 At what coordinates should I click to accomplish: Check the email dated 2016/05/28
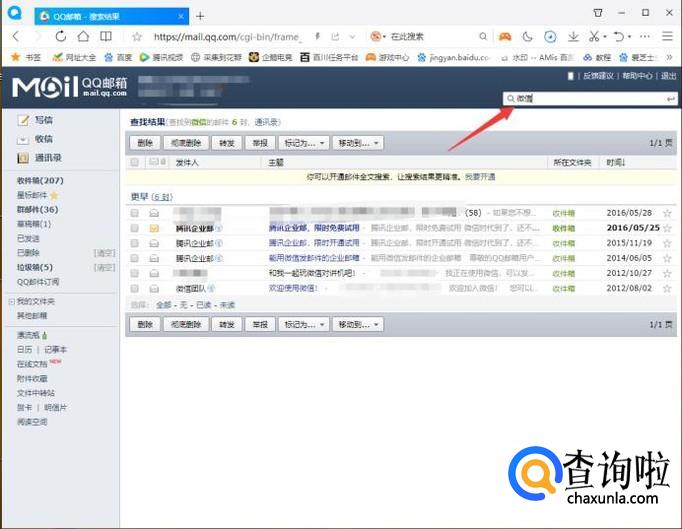(x=134, y=213)
